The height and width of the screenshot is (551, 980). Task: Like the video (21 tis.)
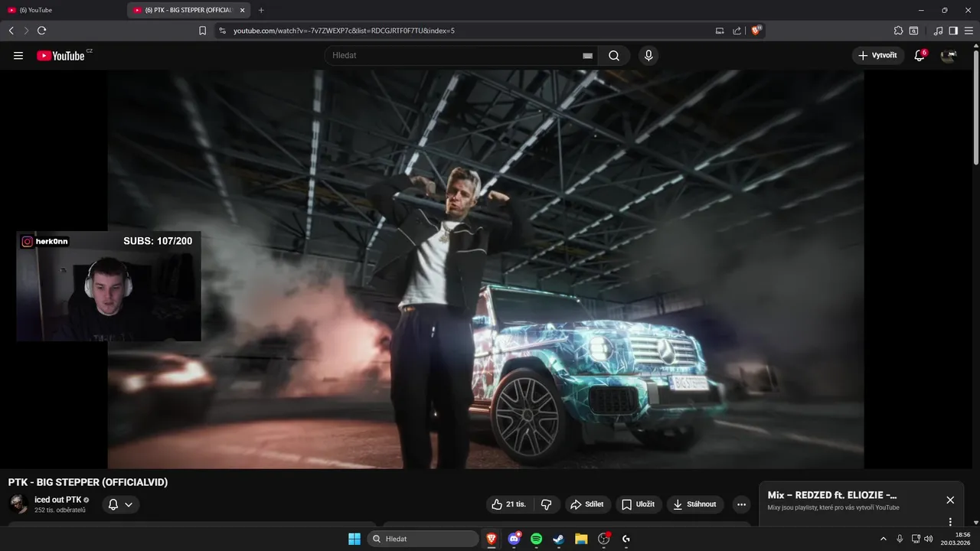coord(508,504)
